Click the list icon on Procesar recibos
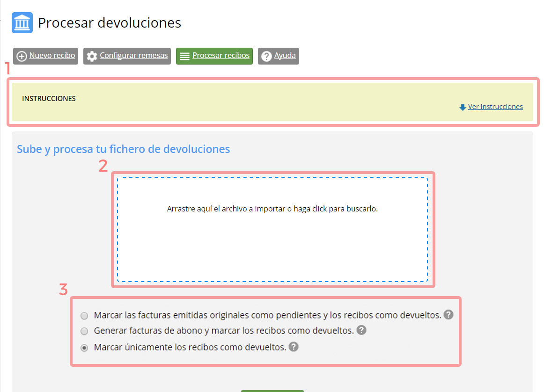This screenshot has width=544, height=392. click(184, 56)
